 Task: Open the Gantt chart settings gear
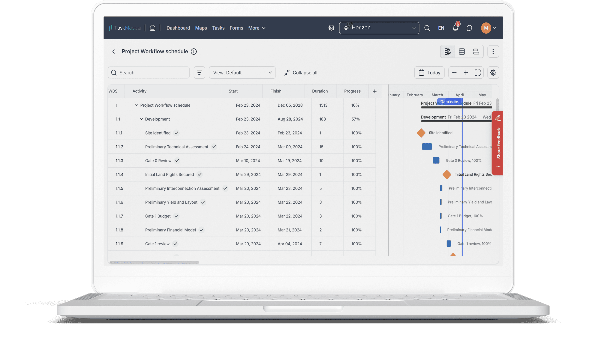pyautogui.click(x=493, y=72)
